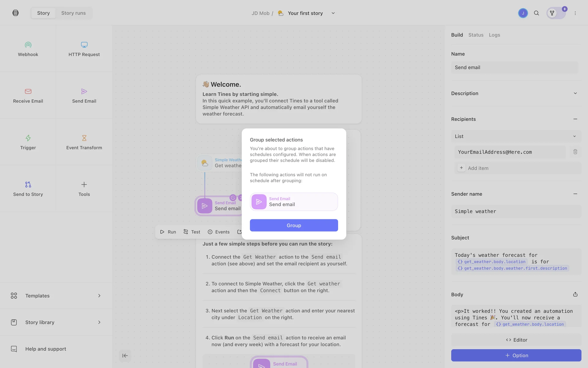Open search with the magnifier icon
Image resolution: width=588 pixels, height=368 pixels.
[536, 13]
